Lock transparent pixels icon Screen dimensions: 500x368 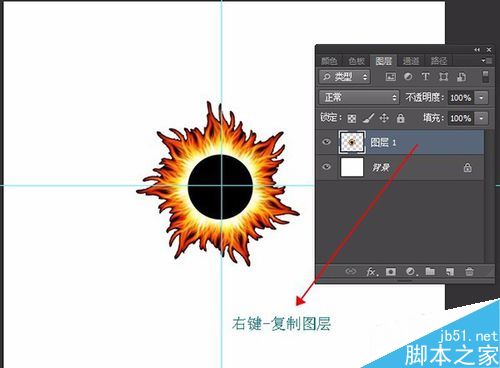point(352,118)
